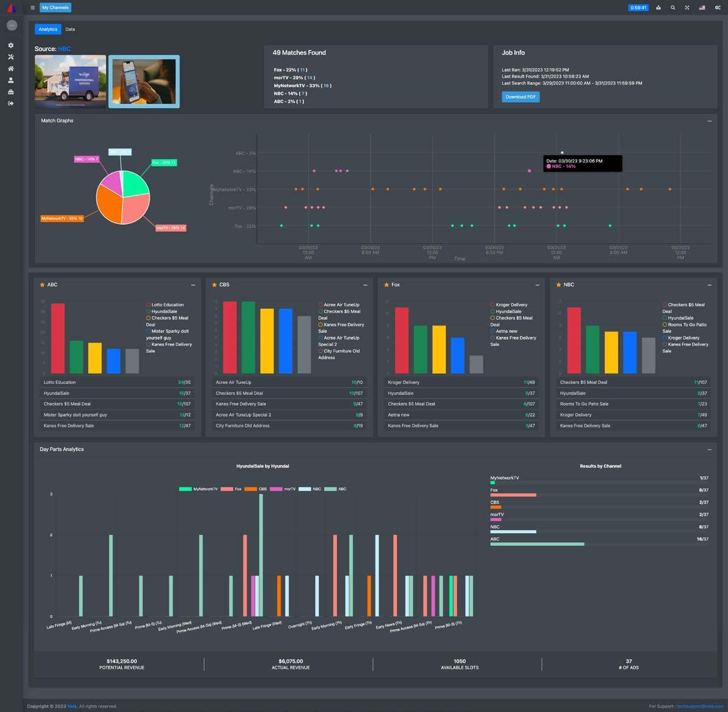Open the sidebar toolbox icon
The height and width of the screenshot is (712, 728).
click(11, 92)
